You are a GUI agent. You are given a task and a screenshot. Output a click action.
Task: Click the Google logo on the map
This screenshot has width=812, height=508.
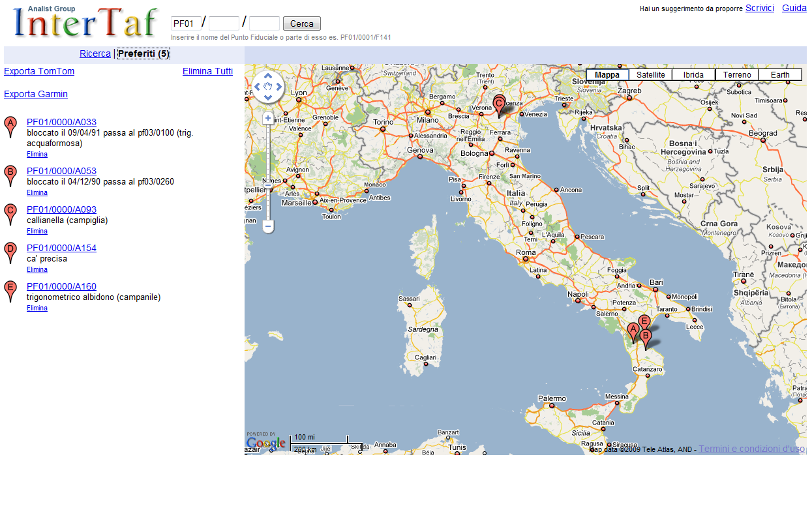pos(266,443)
